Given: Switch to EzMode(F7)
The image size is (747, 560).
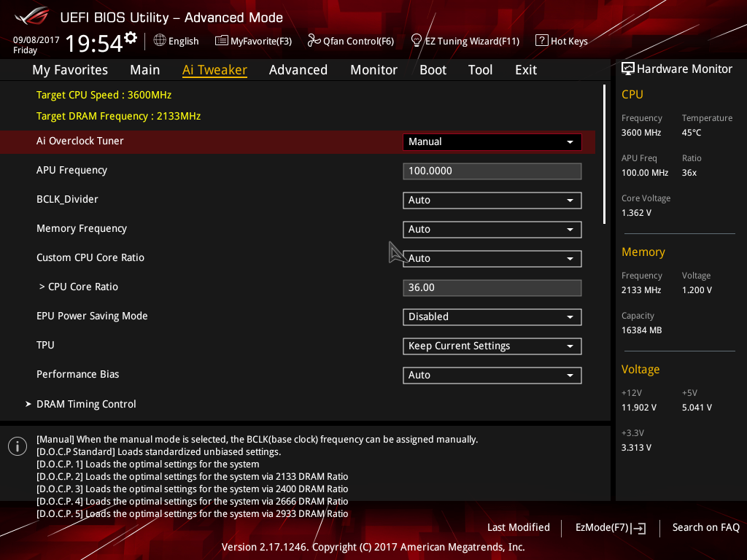Looking at the screenshot, I should tap(611, 528).
